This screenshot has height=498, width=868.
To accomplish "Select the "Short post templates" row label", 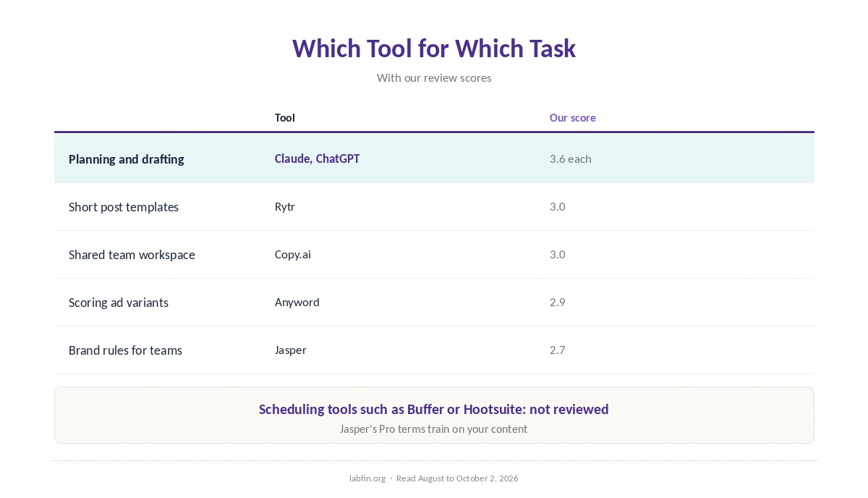I will pyautogui.click(x=124, y=207).
